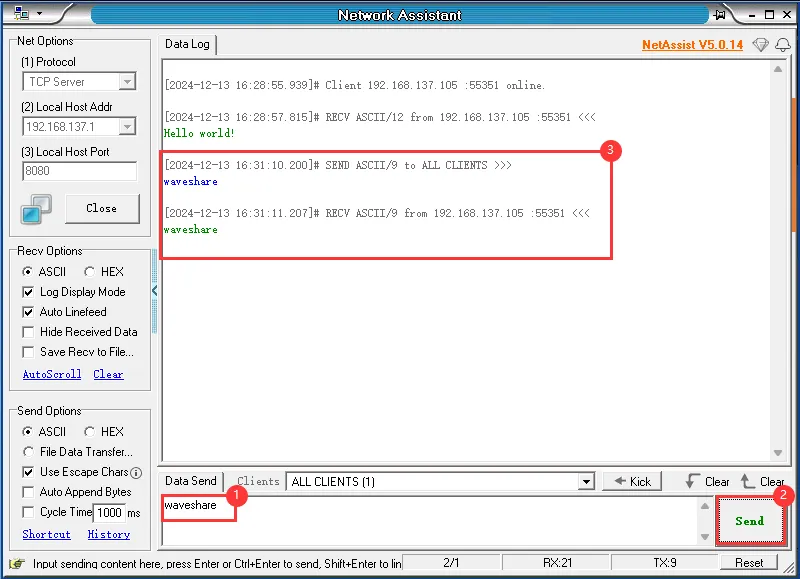Click the Kick client arrow button
The height and width of the screenshot is (579, 800).
629,481
